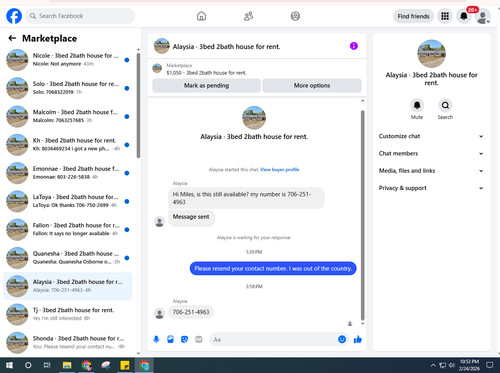Expand the Customize chat section
Screen dimensions: 500x373
(x=431, y=136)
